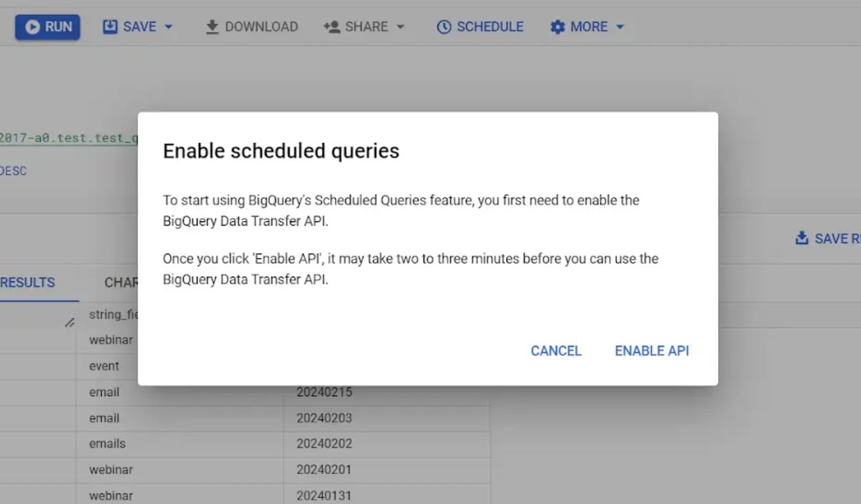Click the Run play icon

(32, 27)
